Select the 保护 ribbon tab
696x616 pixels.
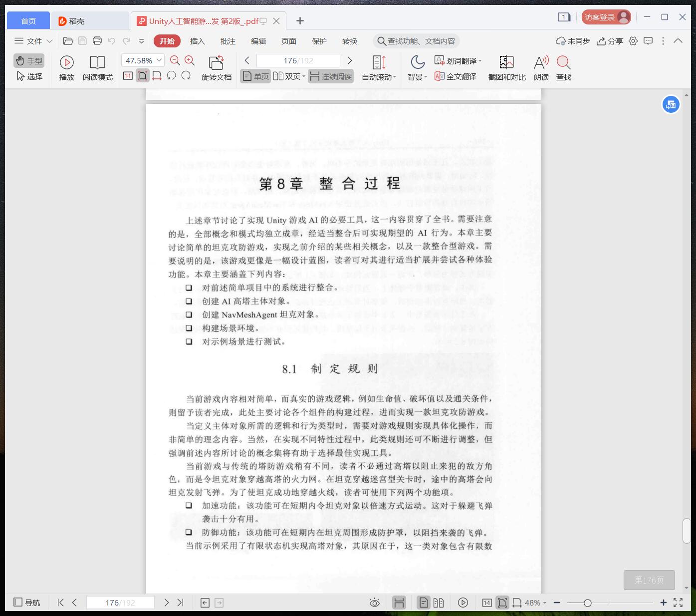pyautogui.click(x=319, y=41)
